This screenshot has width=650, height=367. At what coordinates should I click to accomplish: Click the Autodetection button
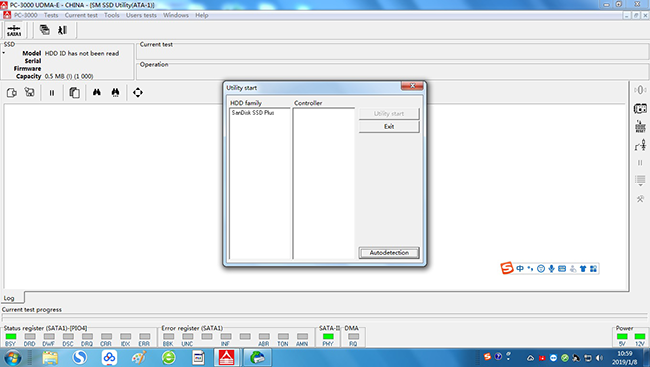389,253
